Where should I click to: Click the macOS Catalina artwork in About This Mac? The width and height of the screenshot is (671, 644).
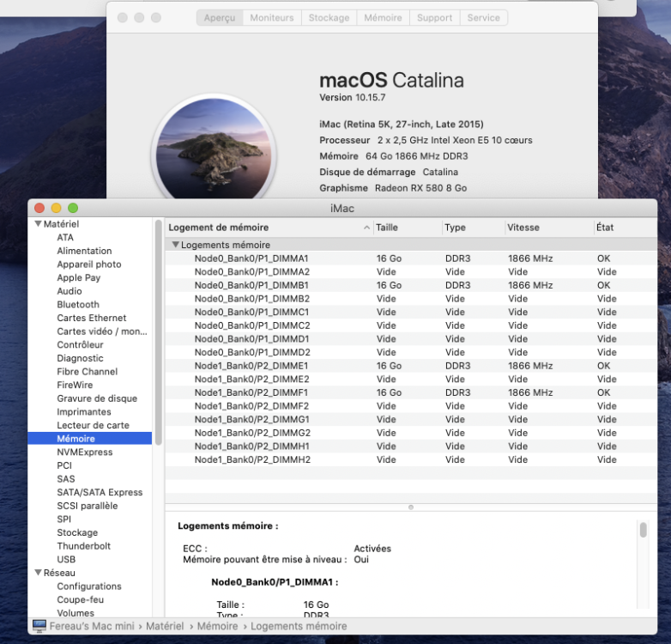214,148
